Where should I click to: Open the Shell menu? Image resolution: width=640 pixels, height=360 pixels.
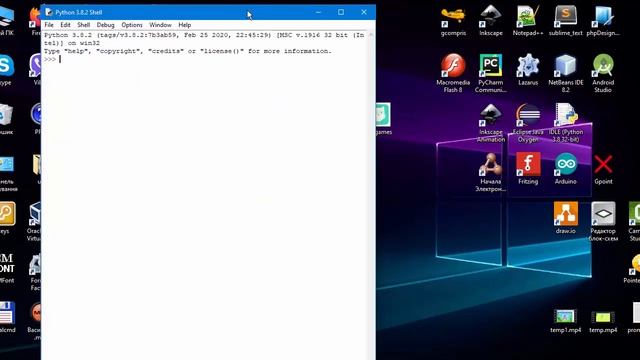[x=84, y=25]
